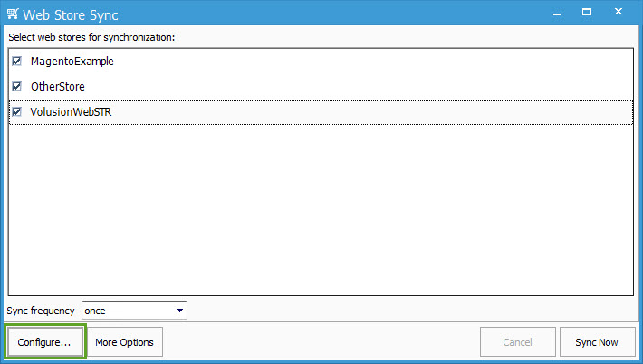643x364 pixels.
Task: Uncheck the MagentoExample store checkbox
Action: tap(17, 61)
